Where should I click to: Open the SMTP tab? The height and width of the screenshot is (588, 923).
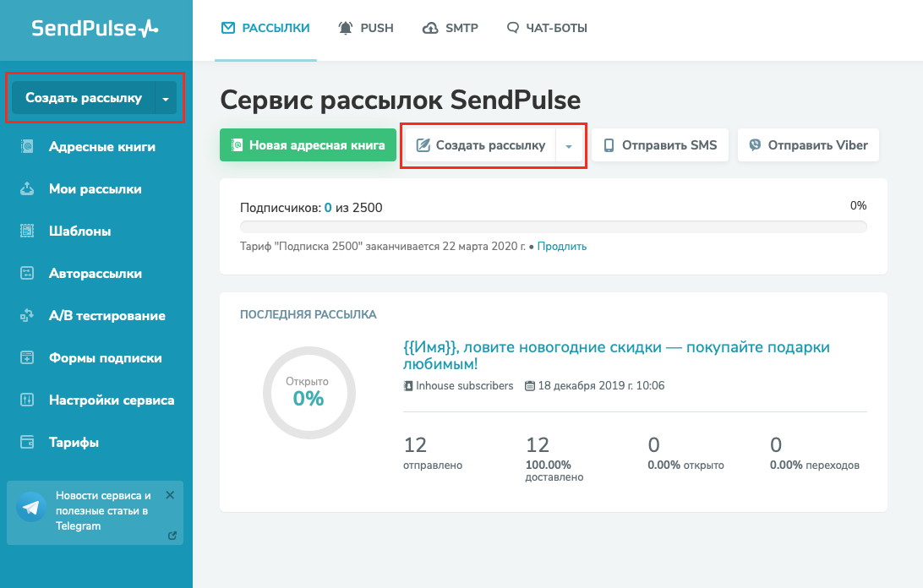451,28
